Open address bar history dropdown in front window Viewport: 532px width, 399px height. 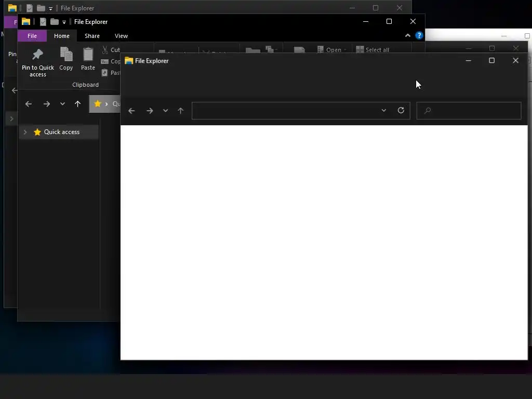384,111
